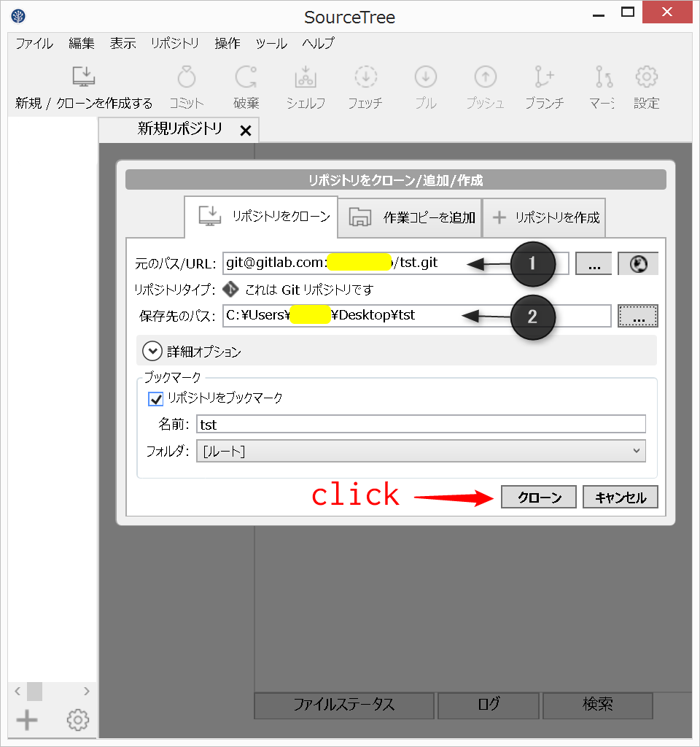Expand the 詳細オプション section

click(x=152, y=352)
